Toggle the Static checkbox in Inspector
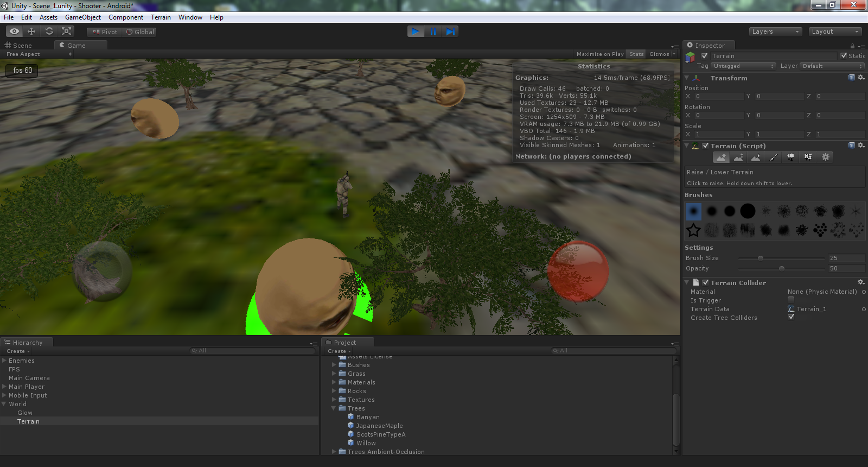868x467 pixels. (x=844, y=55)
